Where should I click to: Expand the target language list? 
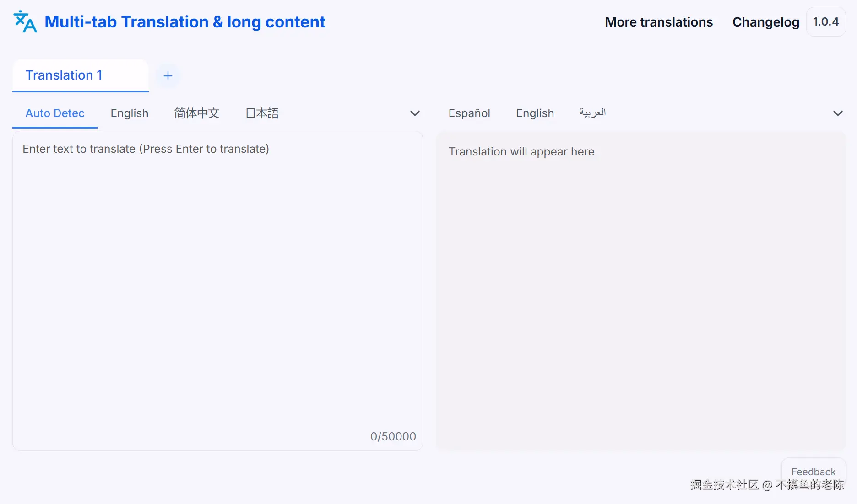[838, 113]
